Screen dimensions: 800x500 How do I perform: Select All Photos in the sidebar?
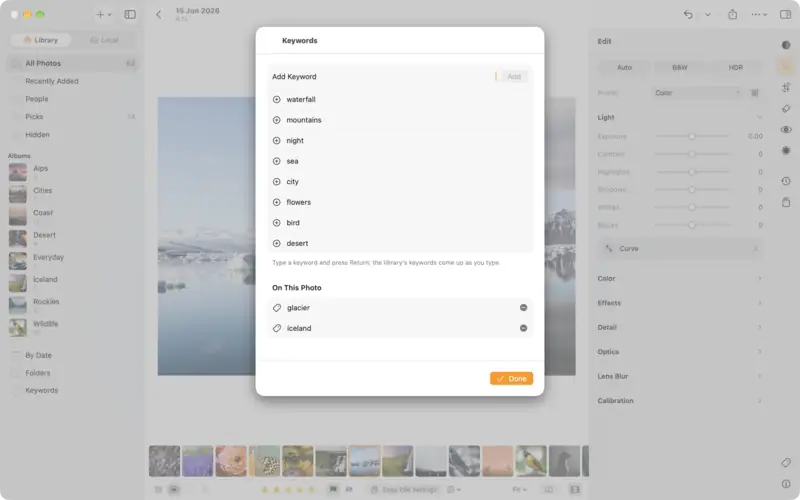[72, 63]
